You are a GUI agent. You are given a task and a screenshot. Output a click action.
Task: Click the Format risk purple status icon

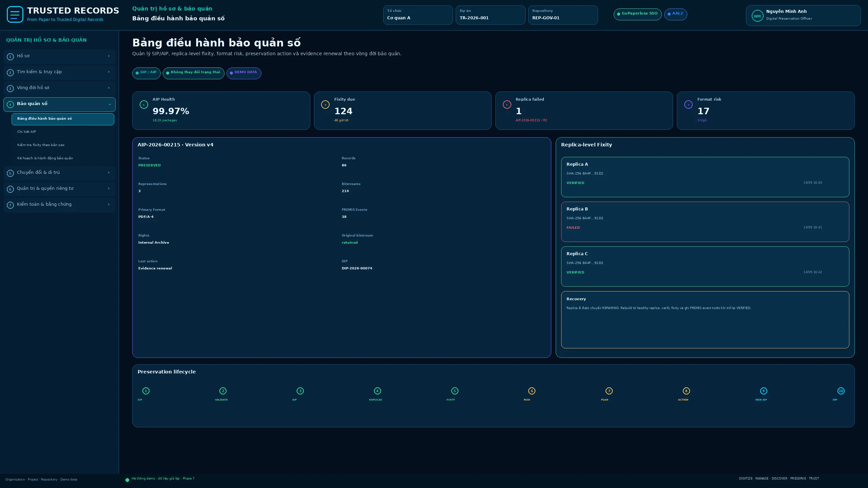click(x=688, y=105)
